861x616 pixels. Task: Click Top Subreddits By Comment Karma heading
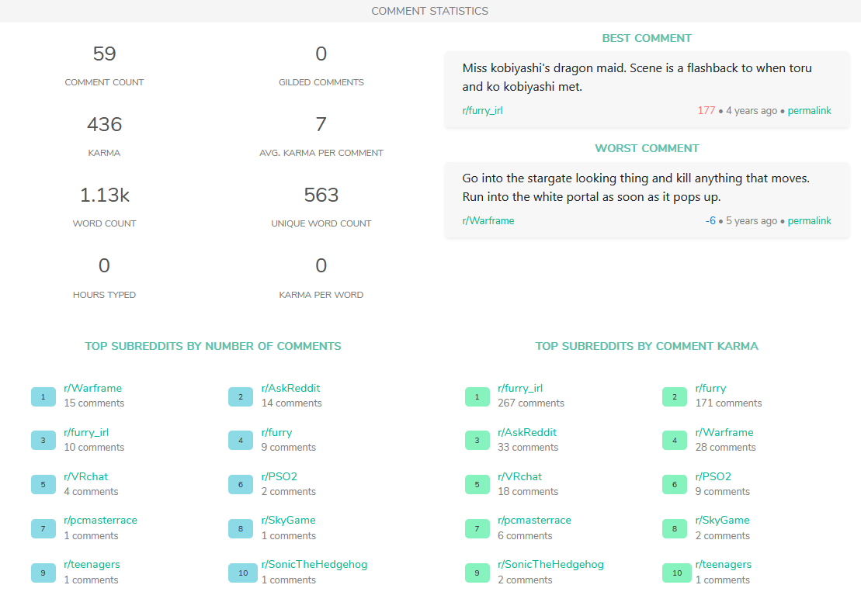647,346
